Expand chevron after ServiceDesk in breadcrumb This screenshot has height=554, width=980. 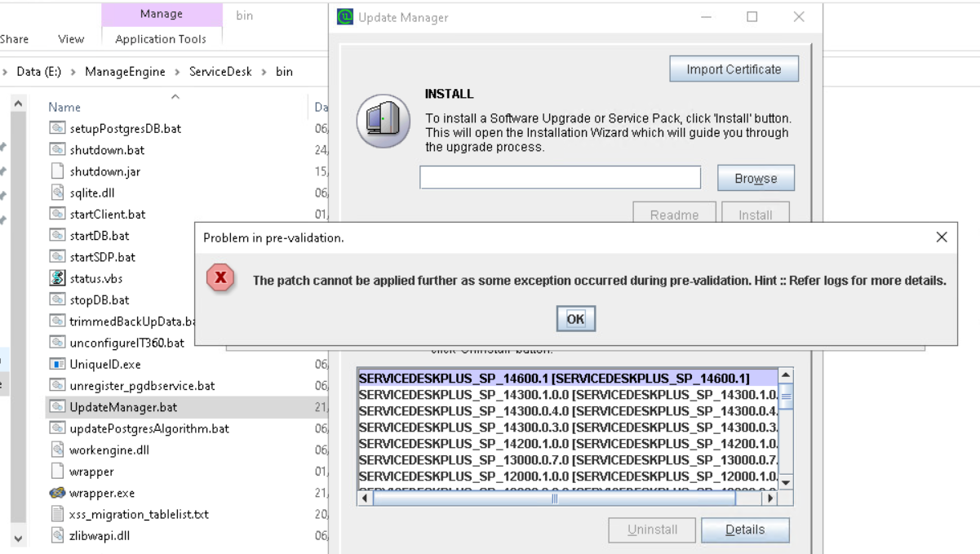(x=264, y=72)
